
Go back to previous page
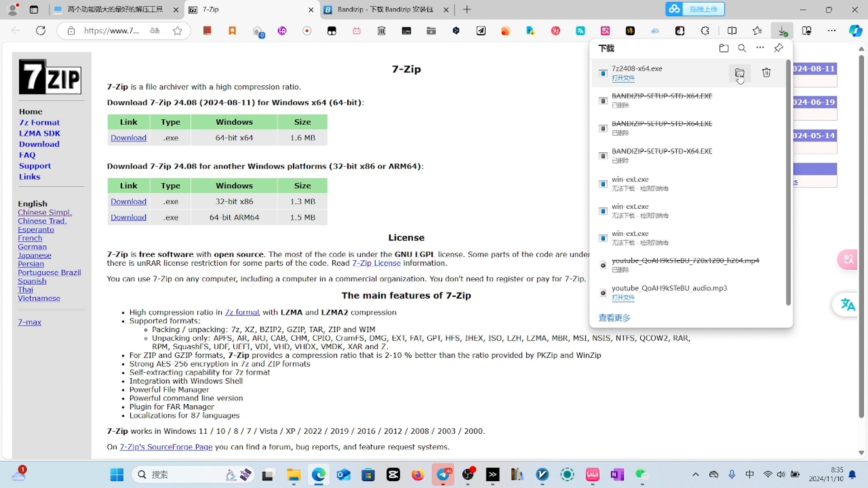16,31
